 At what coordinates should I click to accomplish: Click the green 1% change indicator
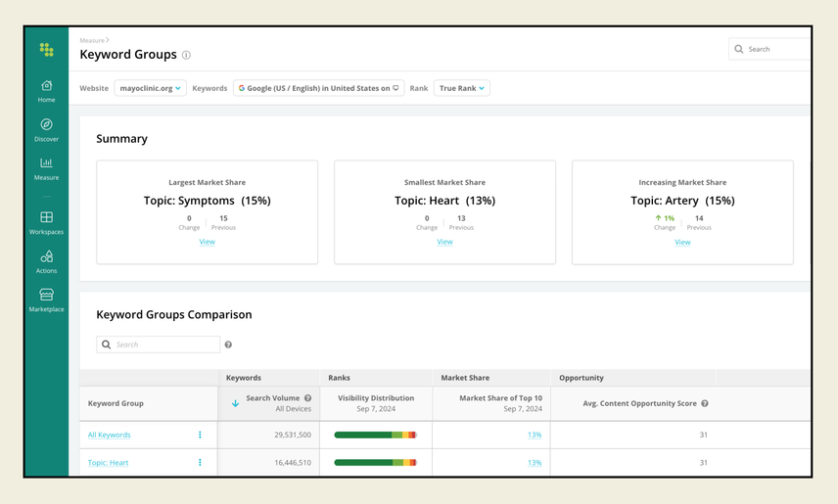coord(665,218)
